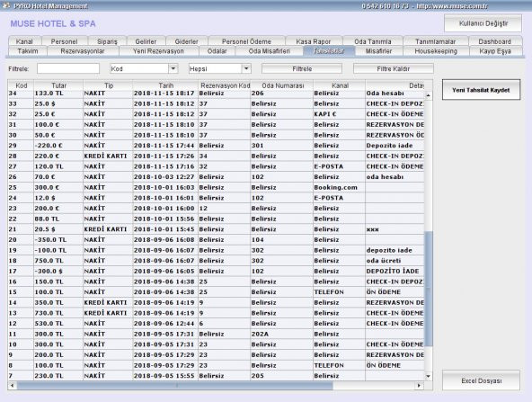Open the Tanımlamalar tab
The width and height of the screenshot is (532, 402).
pyautogui.click(x=436, y=41)
